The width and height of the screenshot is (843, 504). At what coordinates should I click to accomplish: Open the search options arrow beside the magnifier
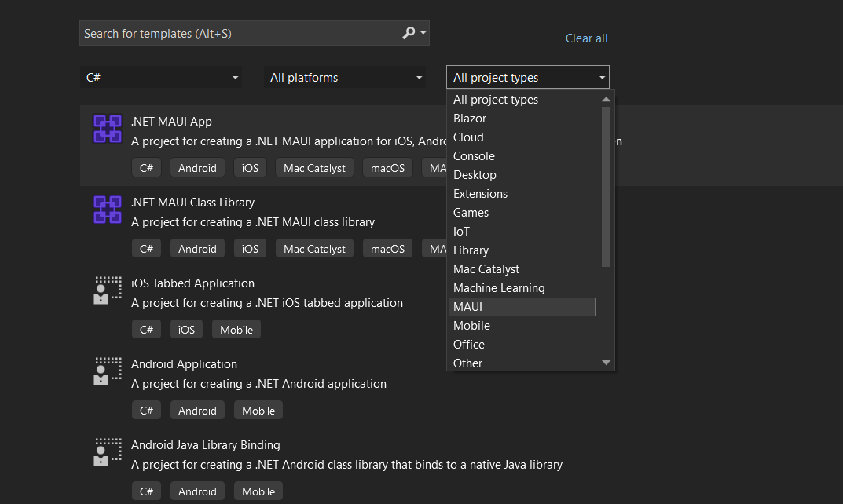tap(423, 33)
